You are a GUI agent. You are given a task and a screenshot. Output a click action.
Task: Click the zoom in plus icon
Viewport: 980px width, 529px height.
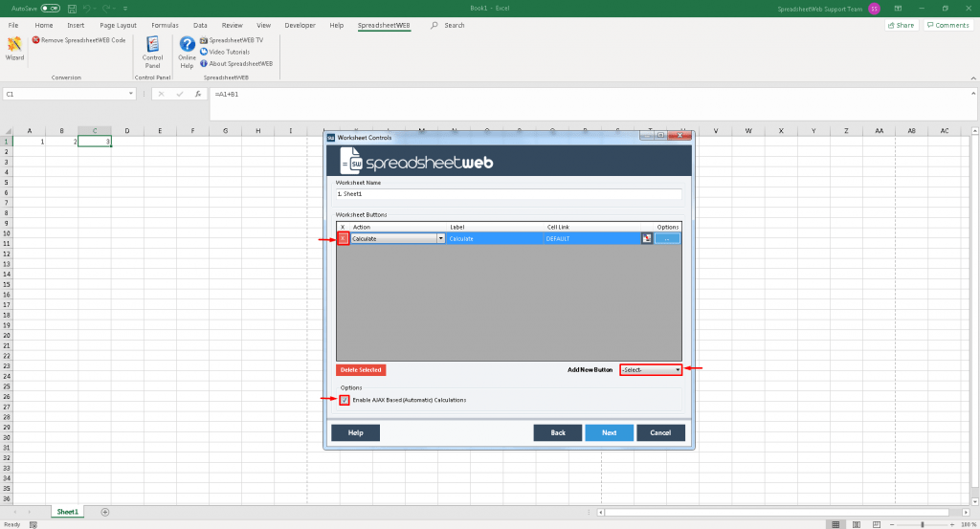tap(952, 524)
